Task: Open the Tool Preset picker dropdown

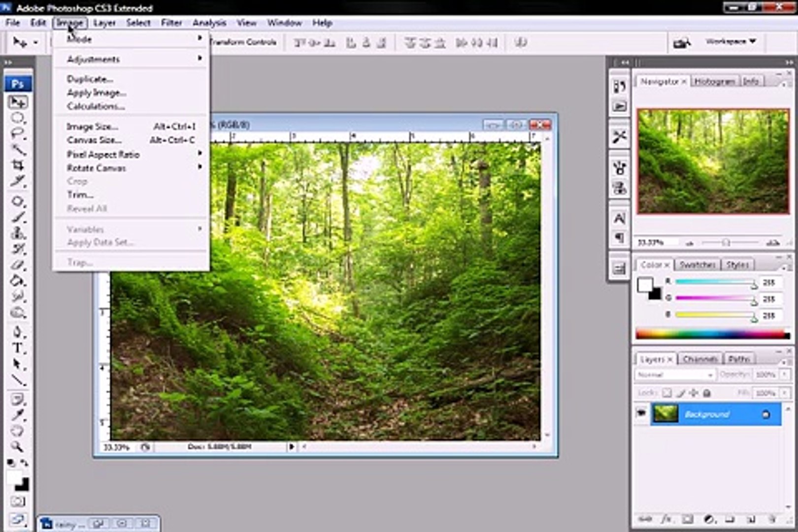Action: 24,42
